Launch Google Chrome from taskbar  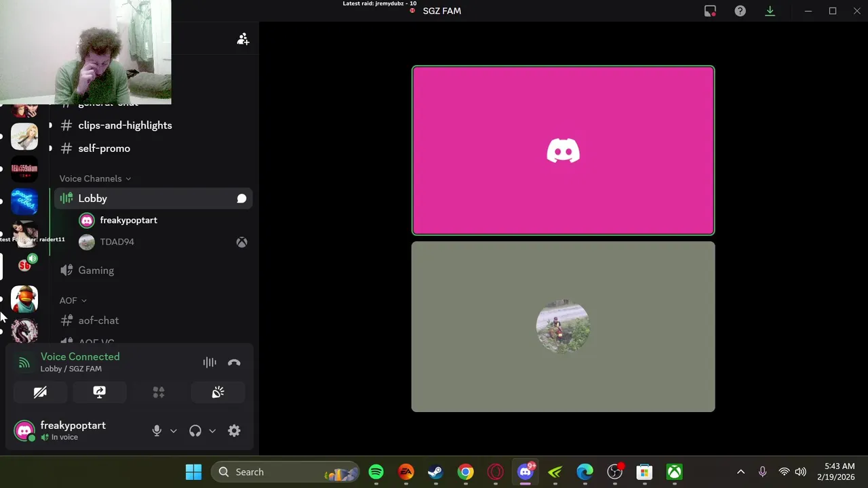click(x=465, y=472)
